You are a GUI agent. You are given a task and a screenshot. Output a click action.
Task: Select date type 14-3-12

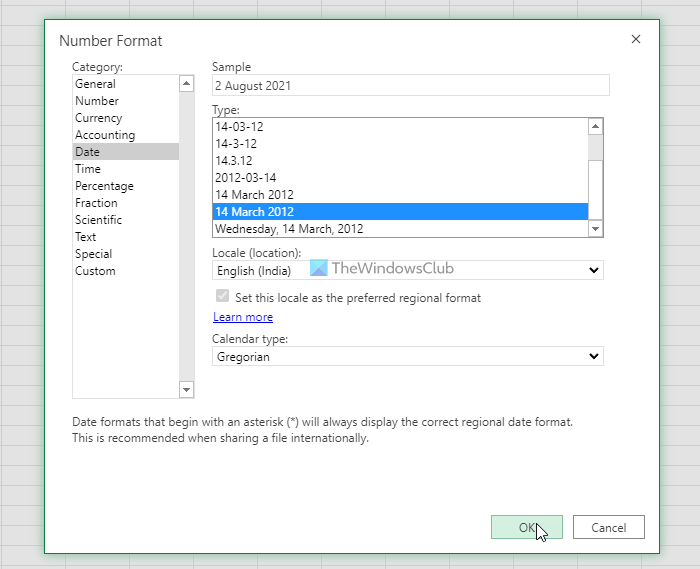point(400,144)
